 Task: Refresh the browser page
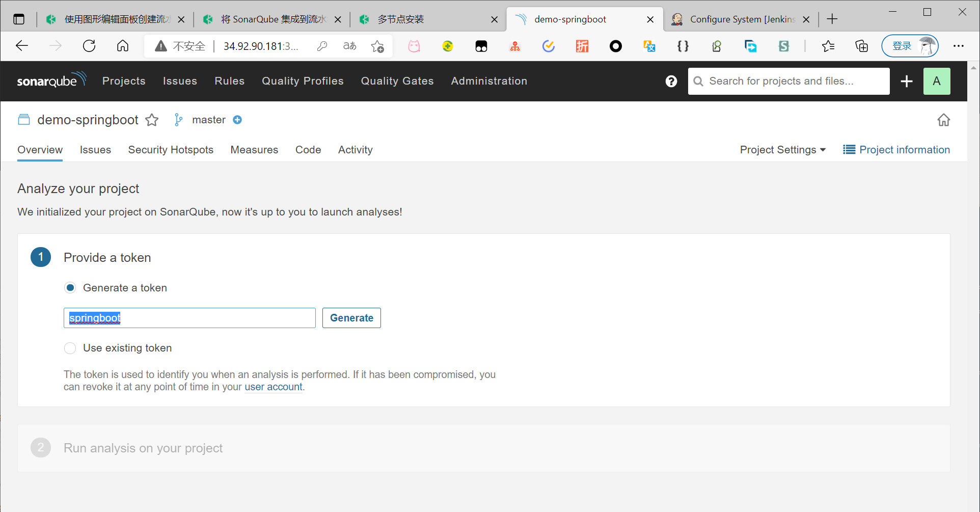click(x=89, y=46)
